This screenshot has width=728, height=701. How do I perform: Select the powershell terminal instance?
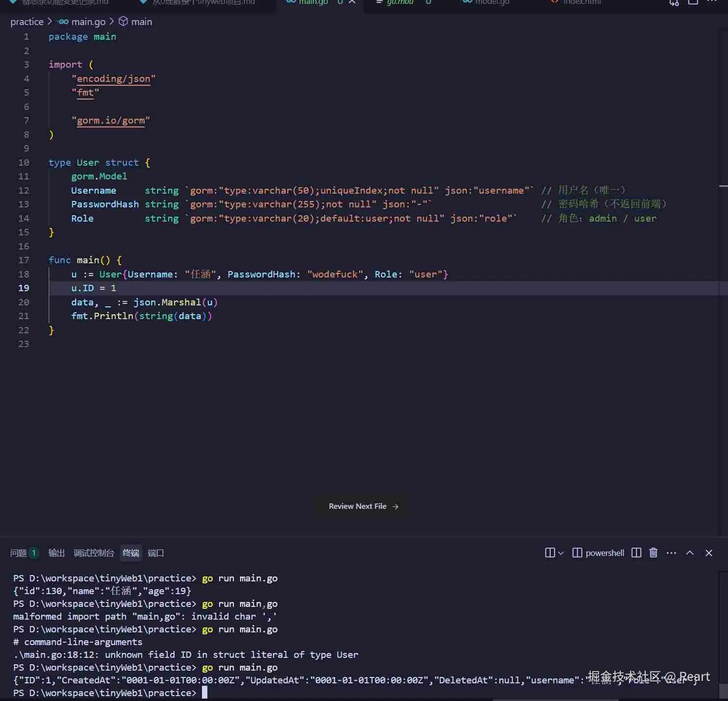599,553
